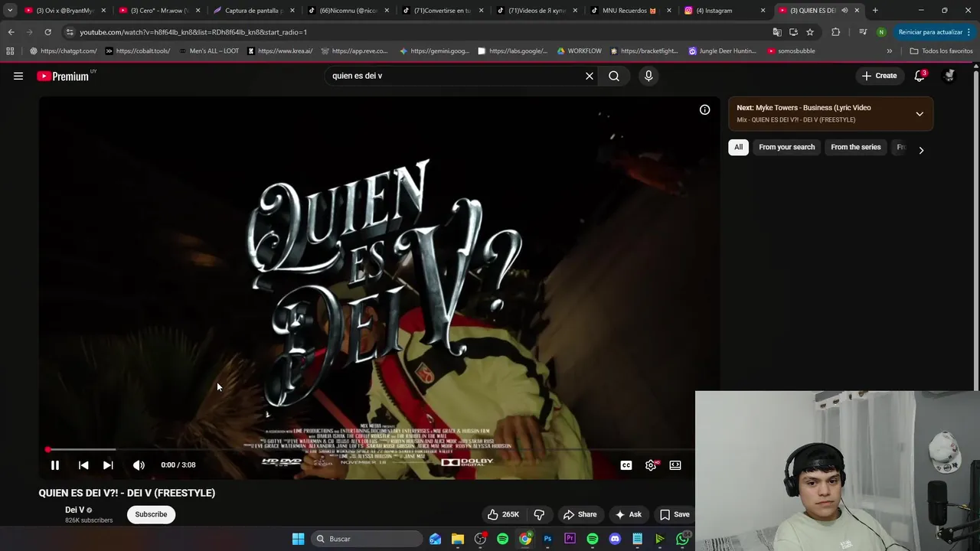The image size is (980, 551).
Task: Open the Ask AI button
Action: click(x=629, y=514)
